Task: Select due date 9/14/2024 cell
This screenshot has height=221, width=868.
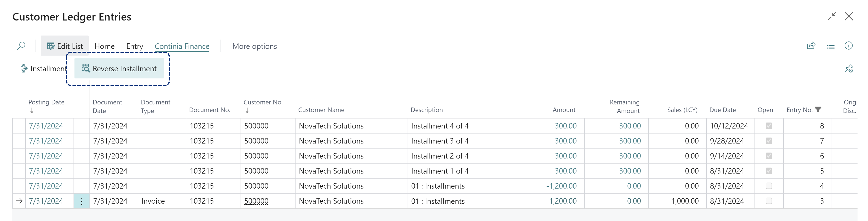Action: point(730,156)
